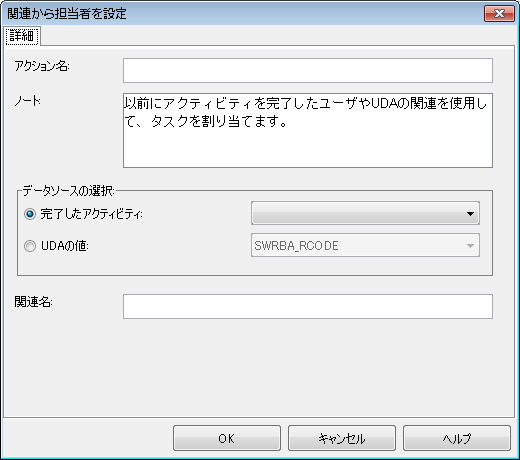
Task: Close the 関連から担当者を設定 dialog
Action: (x=499, y=14)
